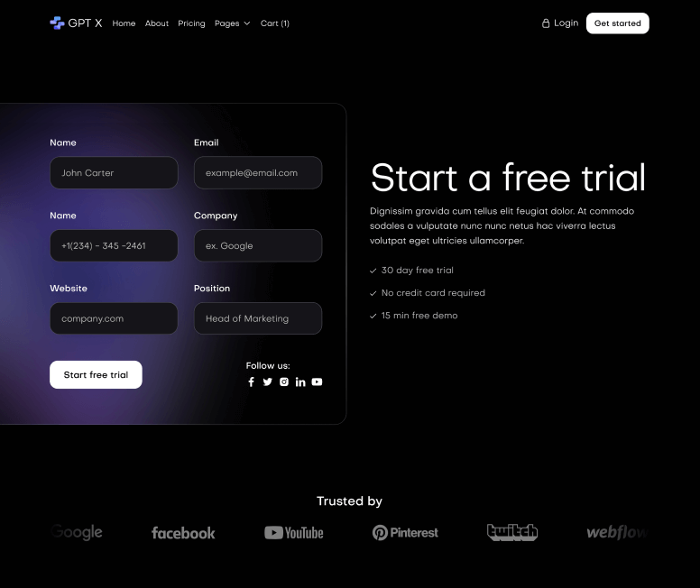
Task: Focus the Website field with company.com
Action: pyautogui.click(x=114, y=318)
